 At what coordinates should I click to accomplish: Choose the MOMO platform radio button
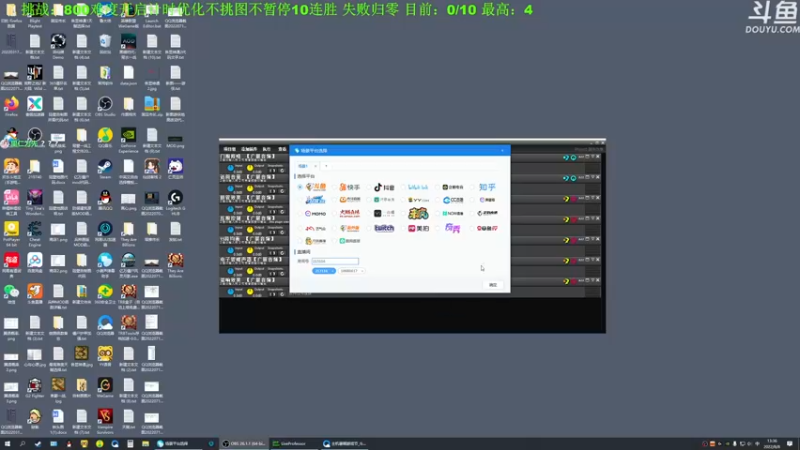pos(300,214)
